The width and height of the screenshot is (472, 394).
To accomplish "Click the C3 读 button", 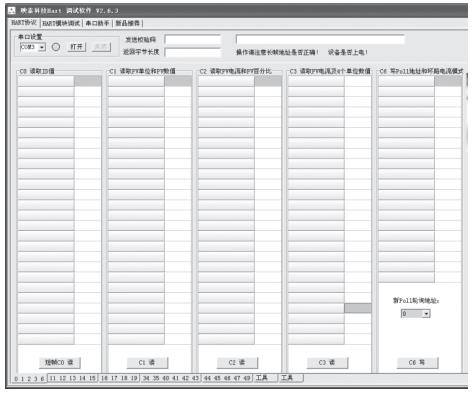I will tap(327, 363).
